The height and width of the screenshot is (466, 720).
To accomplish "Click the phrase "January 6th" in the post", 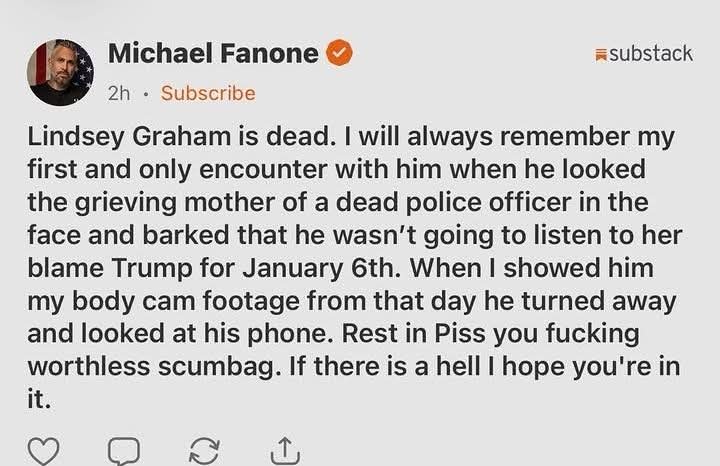I will click(x=319, y=269).
